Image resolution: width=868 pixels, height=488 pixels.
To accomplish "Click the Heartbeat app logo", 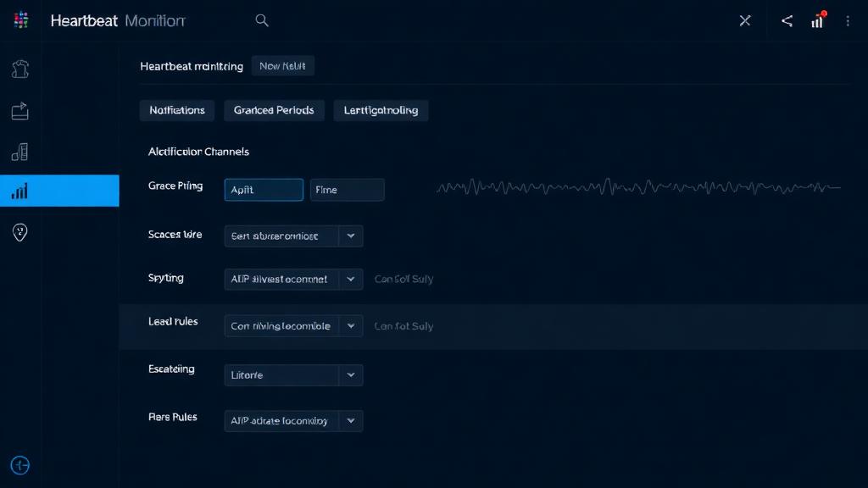I will tap(20, 19).
